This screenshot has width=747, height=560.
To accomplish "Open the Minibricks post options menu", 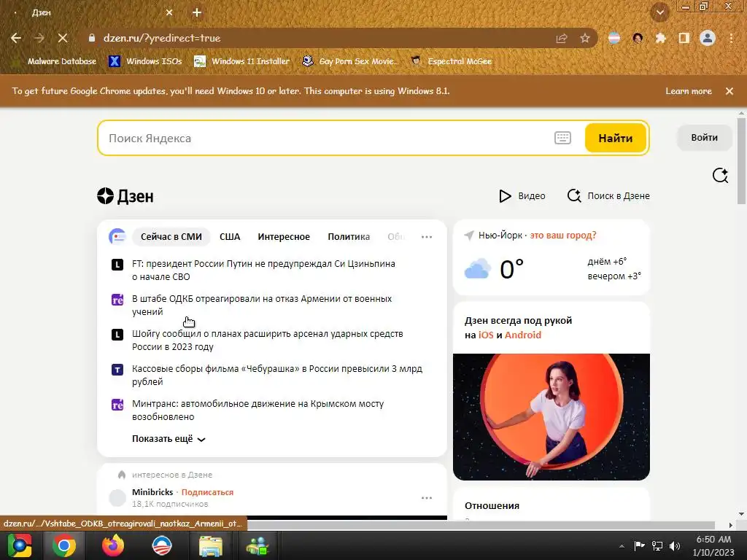I will tap(427, 497).
